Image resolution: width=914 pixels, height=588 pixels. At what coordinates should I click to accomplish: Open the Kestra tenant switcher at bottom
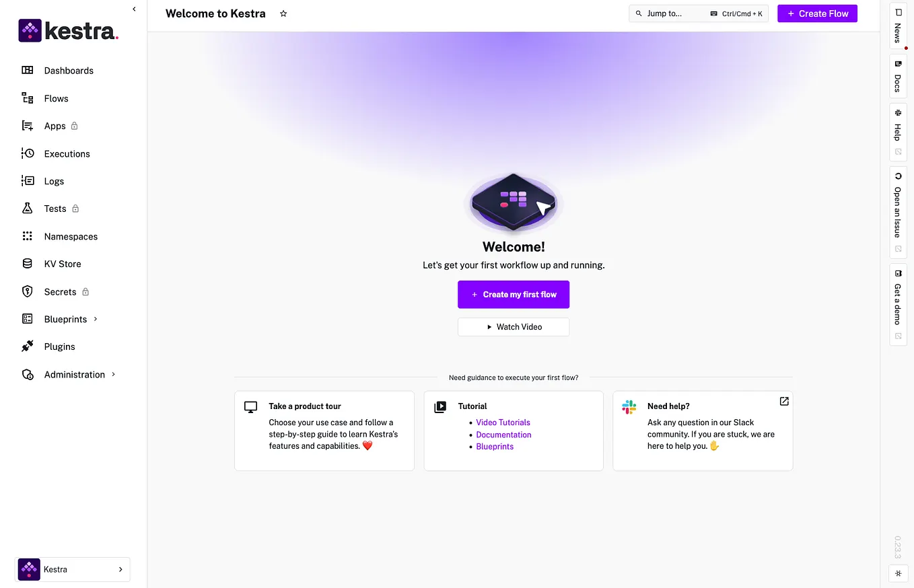[x=73, y=569]
